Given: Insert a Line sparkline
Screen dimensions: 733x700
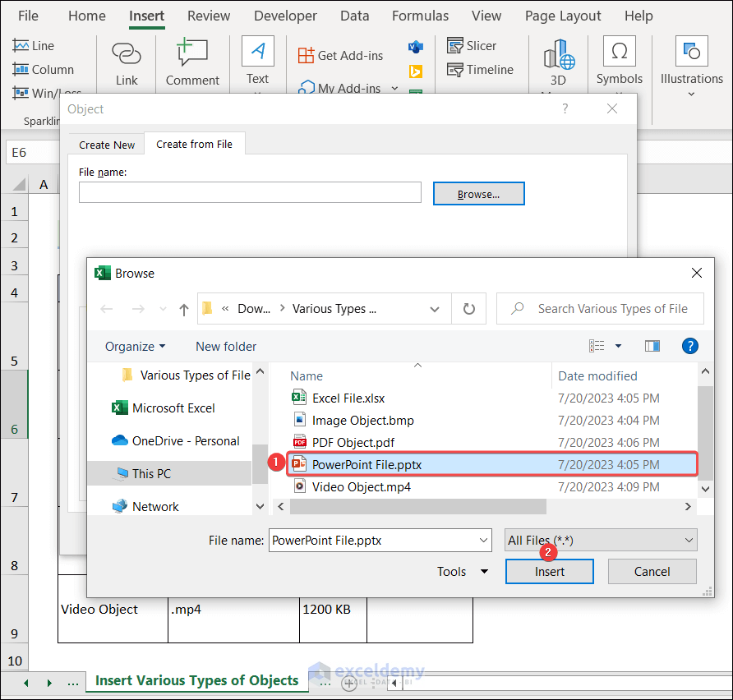Looking at the screenshot, I should pyautogui.click(x=33, y=46).
